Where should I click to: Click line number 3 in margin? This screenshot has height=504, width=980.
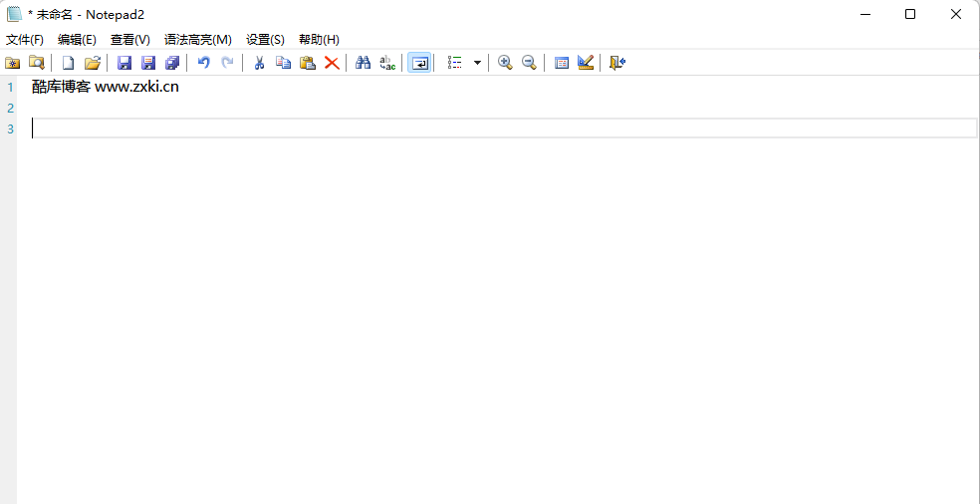coord(10,128)
